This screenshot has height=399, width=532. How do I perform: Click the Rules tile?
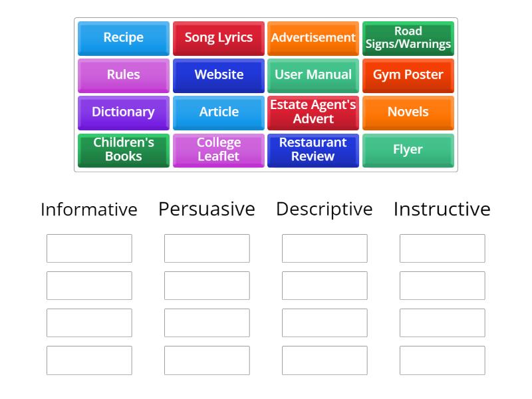tap(123, 75)
